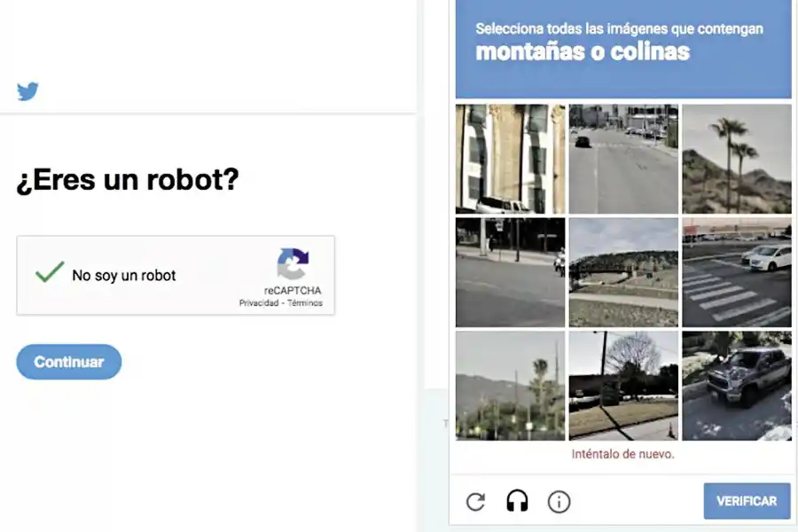This screenshot has height=532, width=798.
Task: Select the tile with the car and utility pole
Action: [622, 386]
